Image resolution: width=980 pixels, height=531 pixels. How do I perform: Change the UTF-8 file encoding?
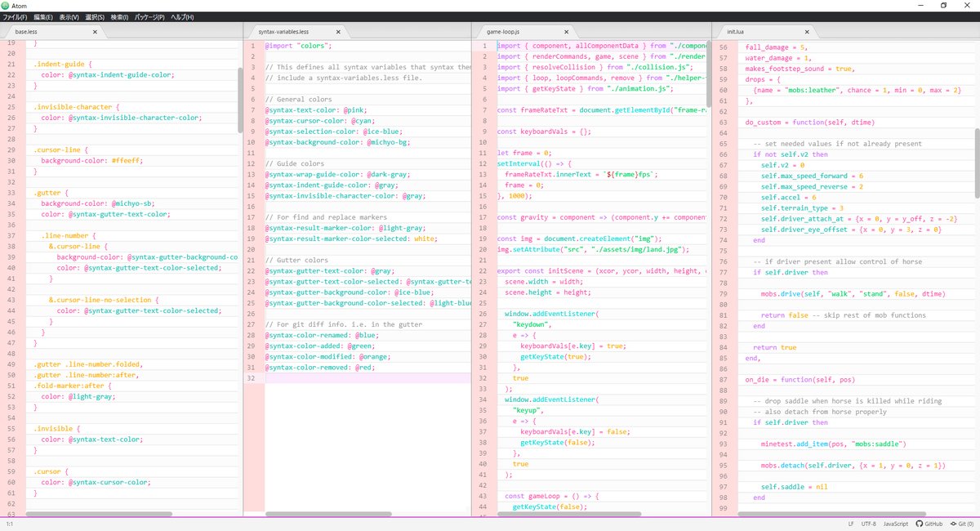tap(869, 524)
